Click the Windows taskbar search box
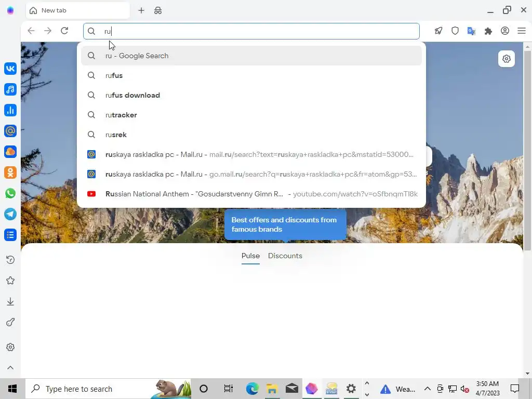Image resolution: width=532 pixels, height=399 pixels. pyautogui.click(x=108, y=389)
